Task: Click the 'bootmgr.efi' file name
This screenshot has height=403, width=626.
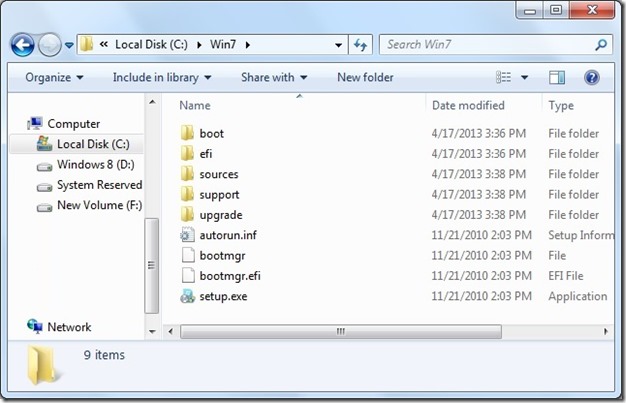Action: click(x=230, y=276)
